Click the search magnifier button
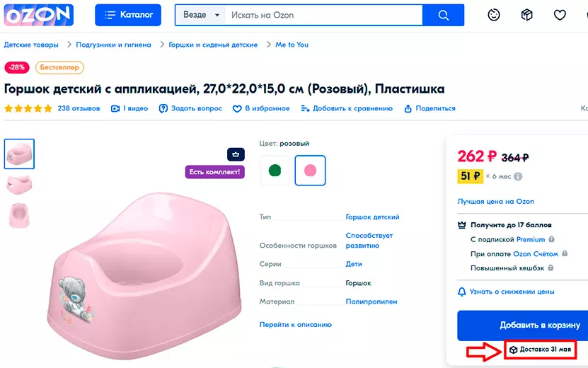 [x=444, y=15]
